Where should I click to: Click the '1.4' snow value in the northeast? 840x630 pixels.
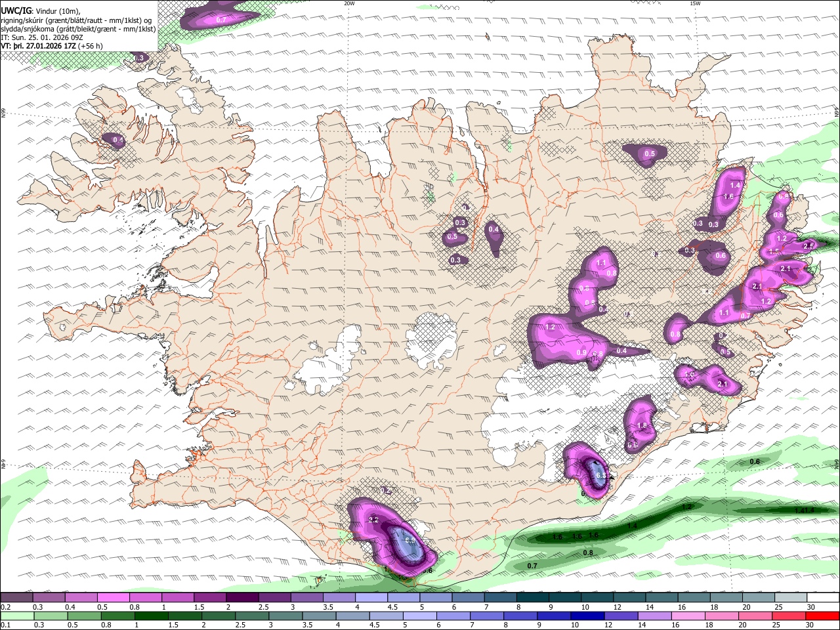tap(735, 186)
